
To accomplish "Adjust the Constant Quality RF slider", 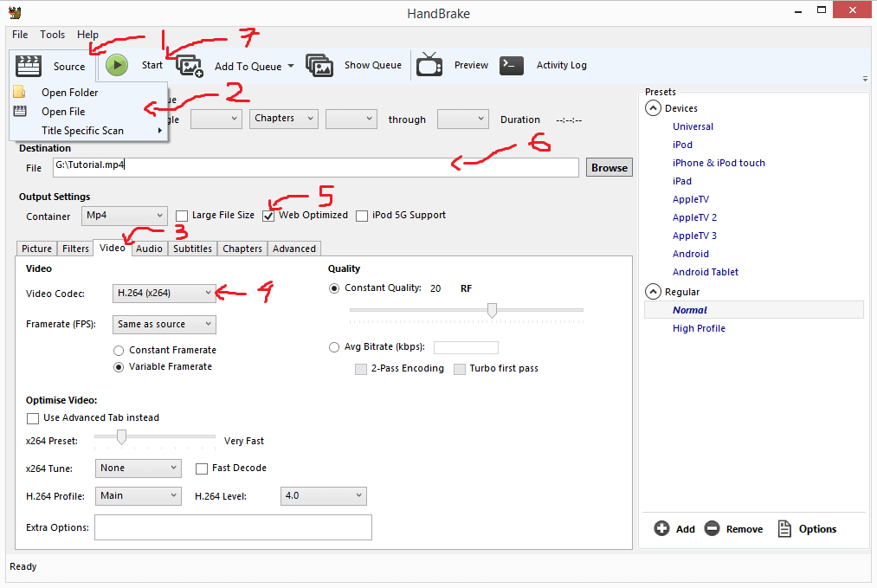I will tap(492, 309).
